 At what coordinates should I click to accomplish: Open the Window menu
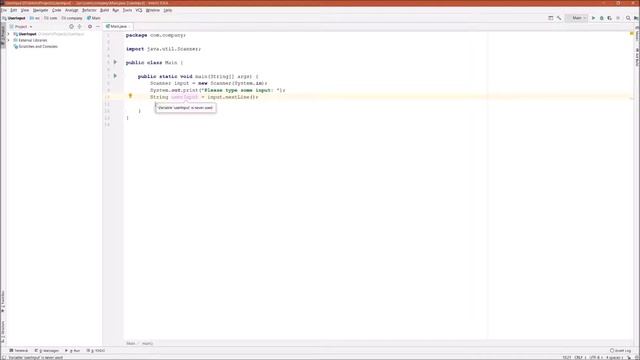click(153, 10)
